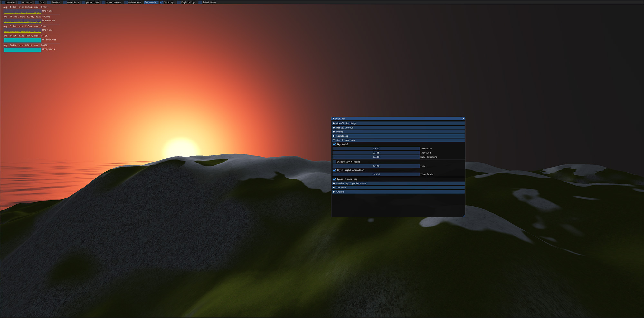Click the Frame-time graph
Screen dimensions: 644x318
22,21
